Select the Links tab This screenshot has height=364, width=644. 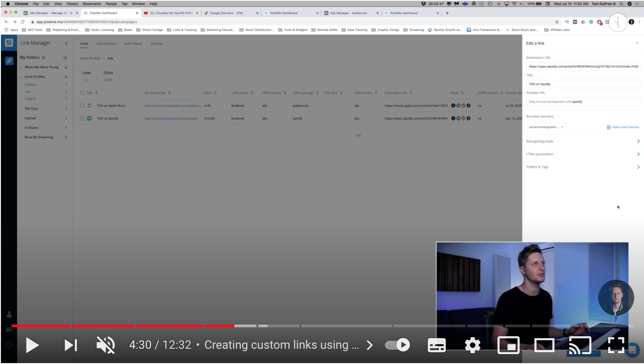click(x=84, y=43)
